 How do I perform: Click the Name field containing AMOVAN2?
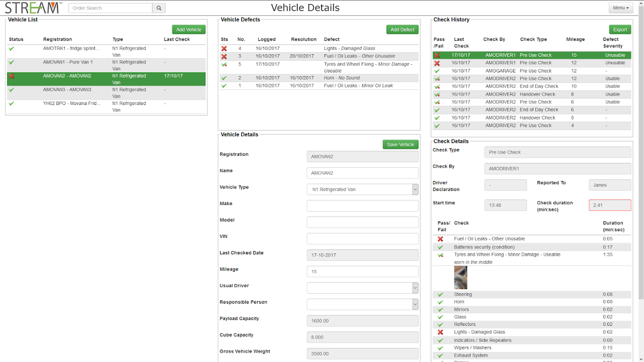pyautogui.click(x=362, y=173)
